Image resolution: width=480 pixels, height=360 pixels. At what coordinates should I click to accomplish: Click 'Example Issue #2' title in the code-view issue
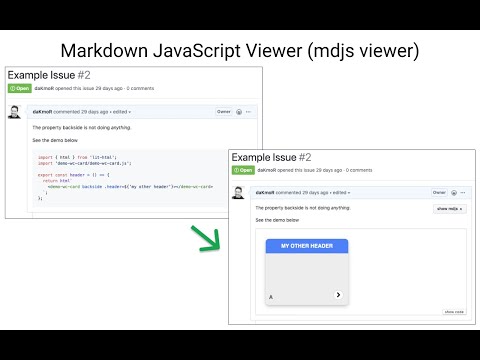[x=49, y=75]
